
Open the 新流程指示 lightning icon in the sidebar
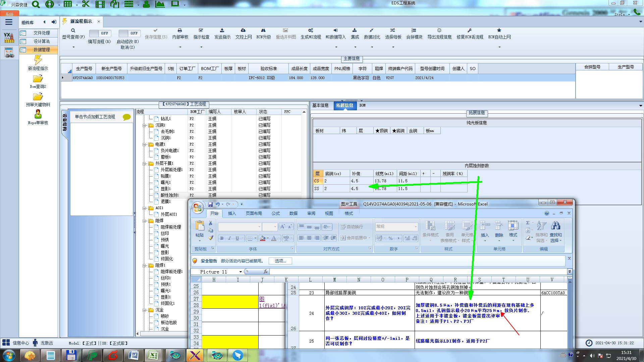click(38, 60)
